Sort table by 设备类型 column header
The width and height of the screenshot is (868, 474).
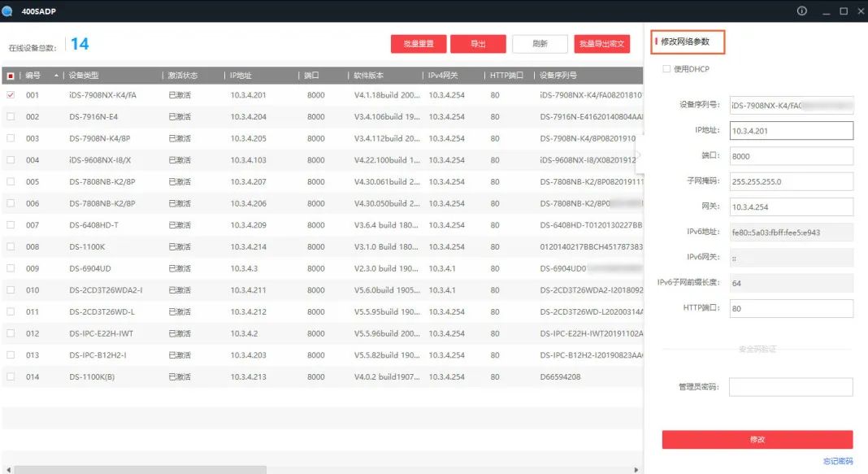(84, 76)
